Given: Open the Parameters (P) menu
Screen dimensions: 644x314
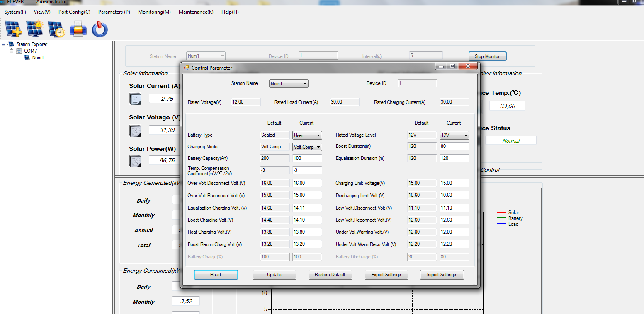Looking at the screenshot, I should point(114,12).
